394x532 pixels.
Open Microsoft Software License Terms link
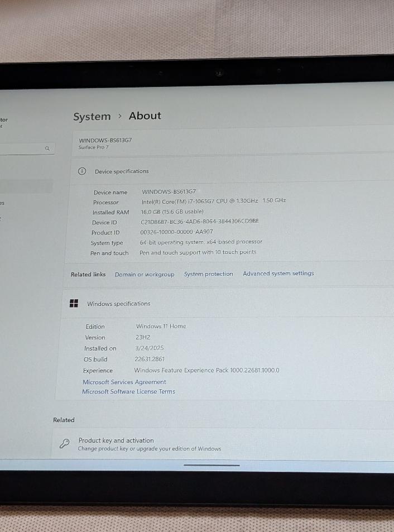pos(128,392)
